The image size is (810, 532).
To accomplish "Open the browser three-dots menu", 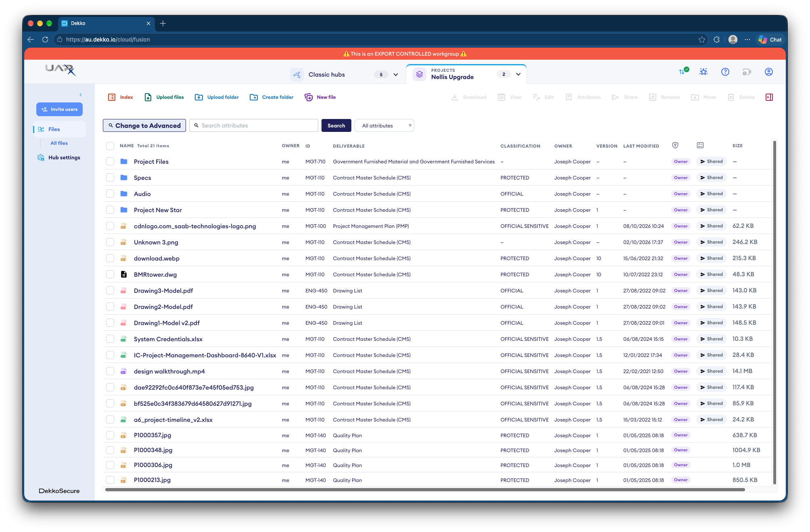I will (747, 40).
